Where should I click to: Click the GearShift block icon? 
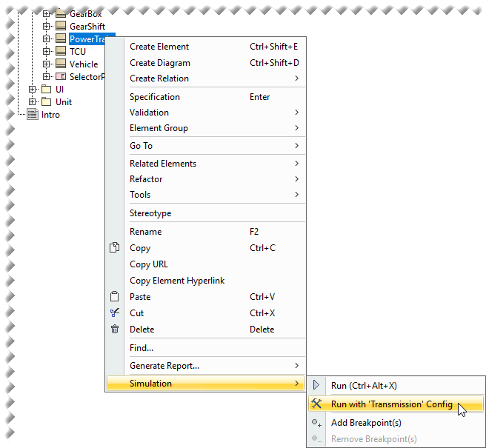point(61,26)
